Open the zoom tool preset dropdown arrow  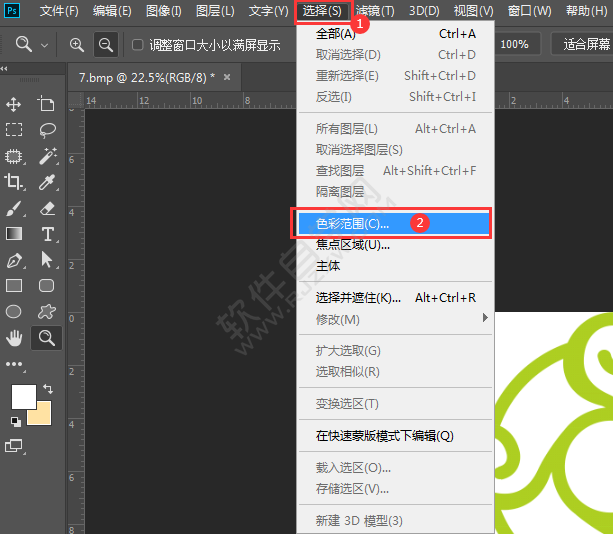point(44,45)
